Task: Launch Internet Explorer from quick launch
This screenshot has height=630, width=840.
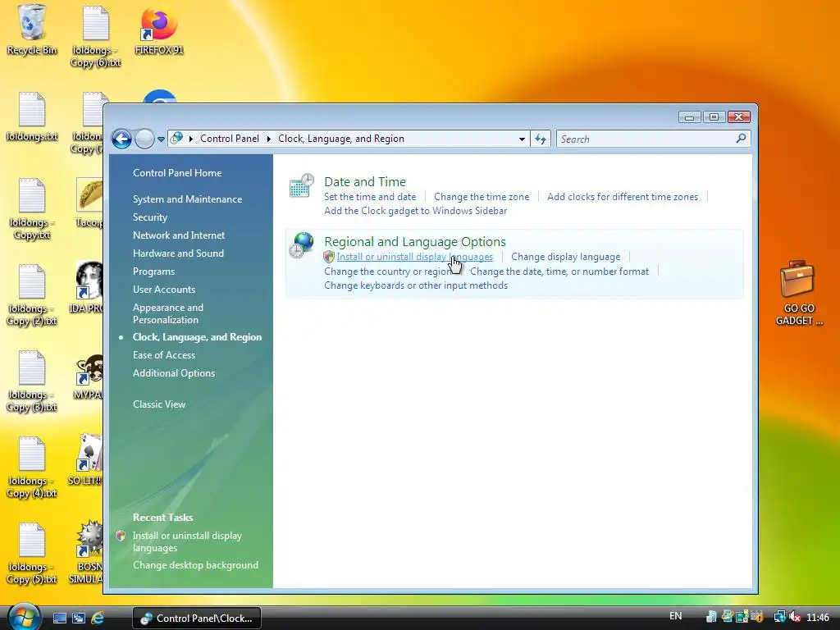Action: [98, 619]
